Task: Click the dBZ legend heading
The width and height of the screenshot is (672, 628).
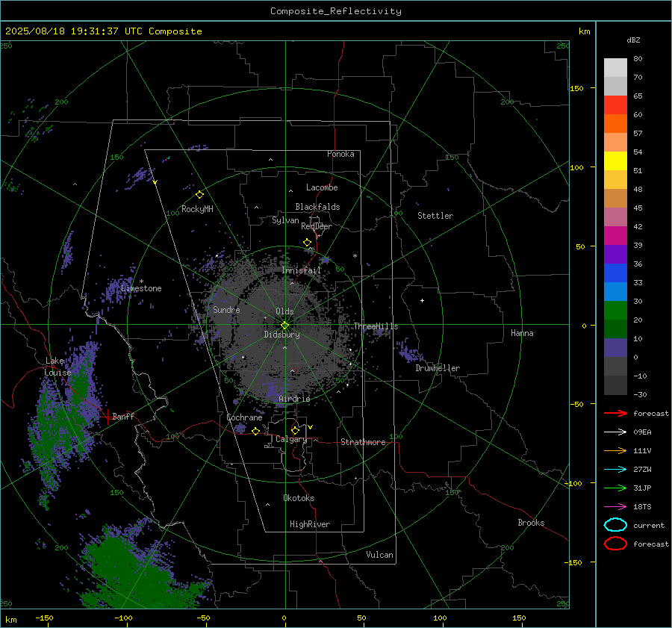Action: [x=633, y=40]
